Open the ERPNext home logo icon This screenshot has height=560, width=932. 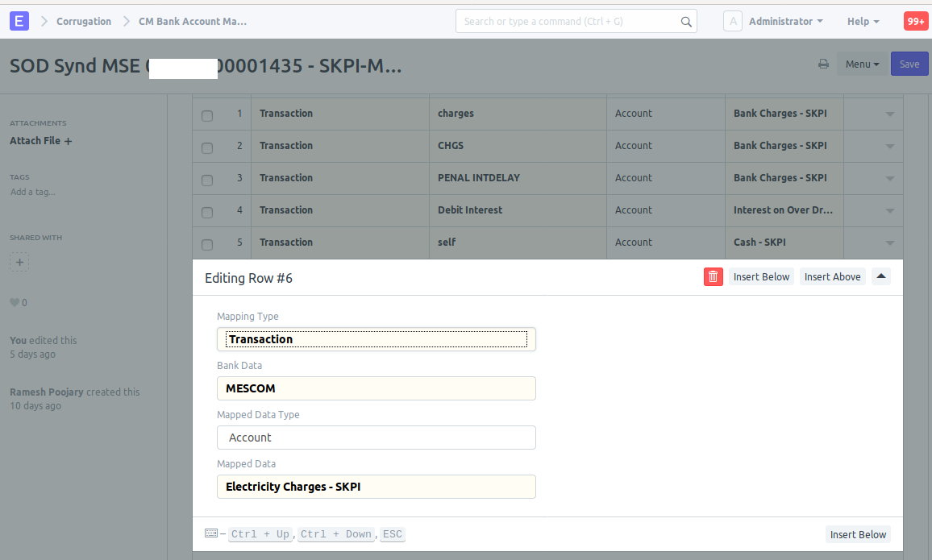[19, 22]
